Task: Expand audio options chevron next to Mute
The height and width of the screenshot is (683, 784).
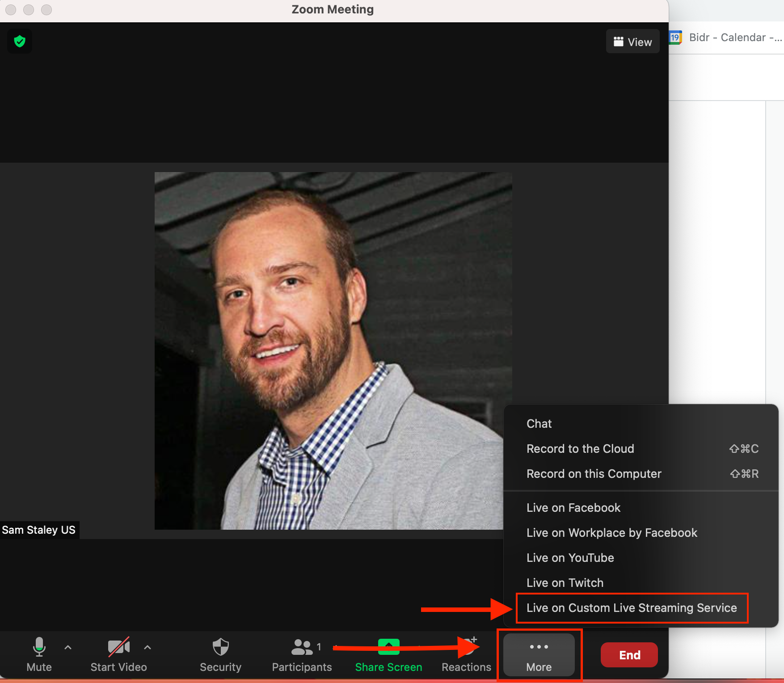Action: (68, 647)
